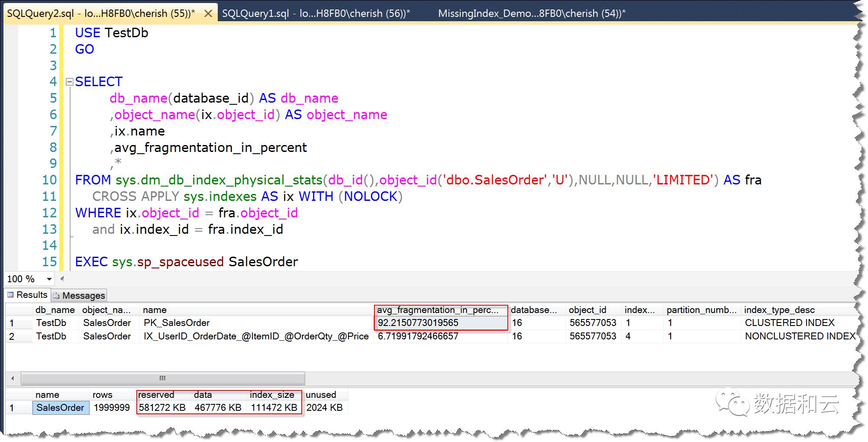The height and width of the screenshot is (442, 868).
Task: Open the 100 % zoom dropdown
Action: tap(49, 279)
